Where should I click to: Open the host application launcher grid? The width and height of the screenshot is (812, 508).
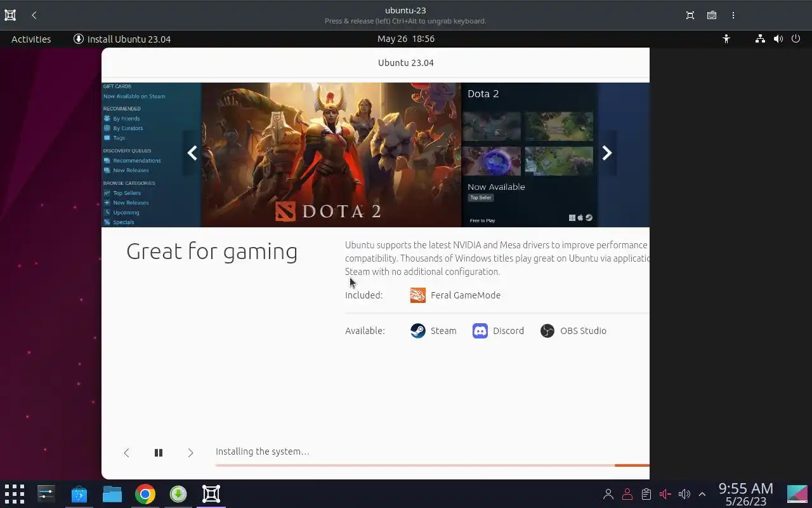[x=14, y=493]
